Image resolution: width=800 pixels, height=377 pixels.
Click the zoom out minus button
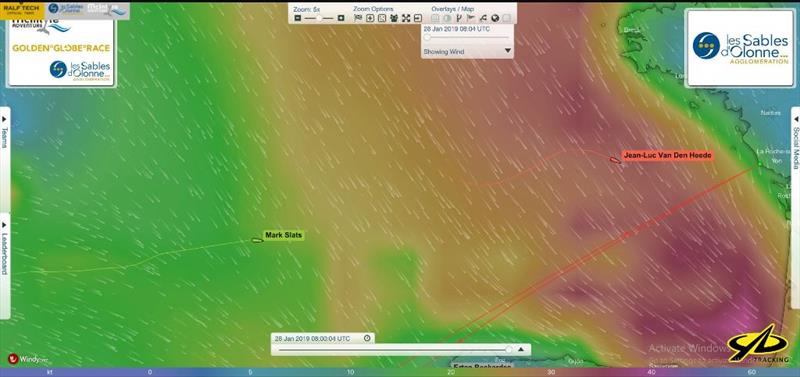[x=298, y=18]
